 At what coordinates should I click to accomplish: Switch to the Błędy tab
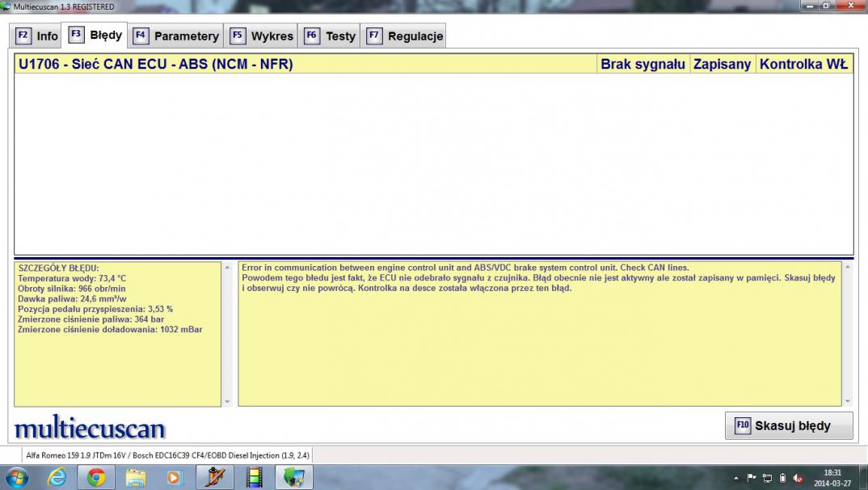coord(95,35)
